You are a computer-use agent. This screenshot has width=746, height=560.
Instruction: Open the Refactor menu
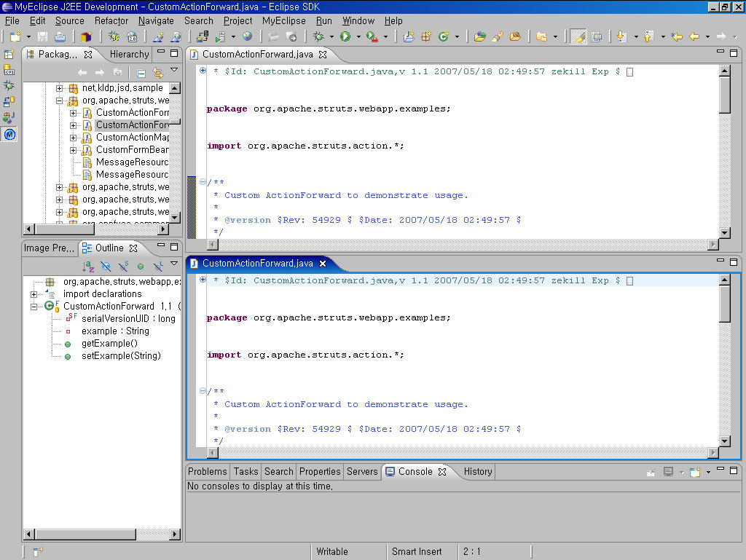(x=111, y=21)
